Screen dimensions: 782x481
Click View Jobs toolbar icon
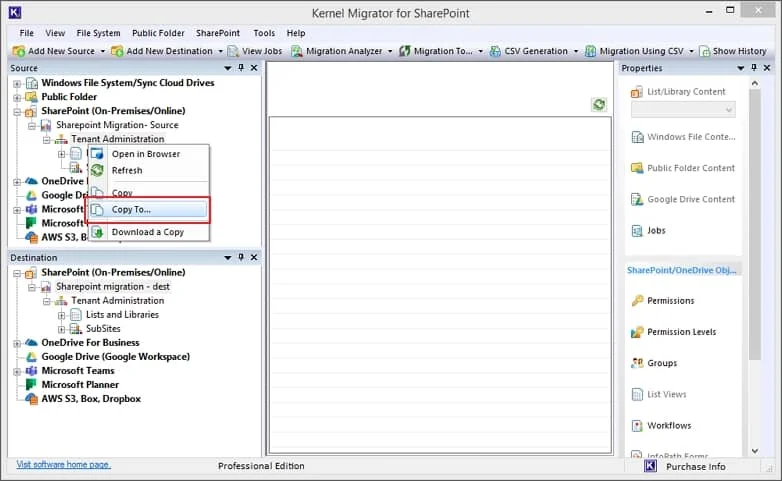[232, 51]
